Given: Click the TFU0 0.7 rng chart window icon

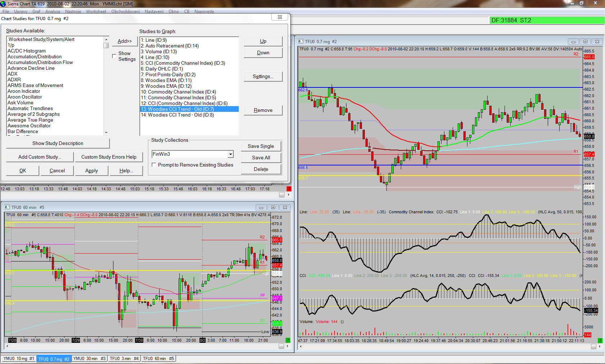Looking at the screenshot, I should 301,41.
